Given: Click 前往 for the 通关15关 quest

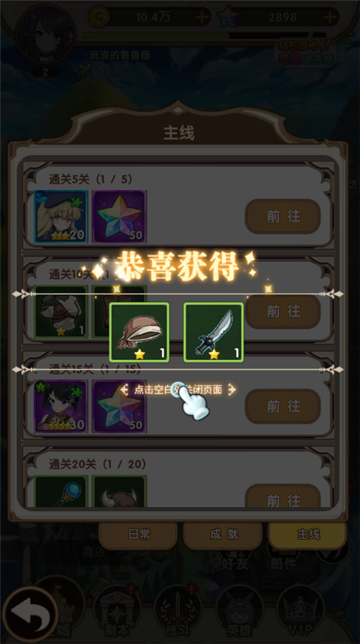Looking at the screenshot, I should (x=283, y=406).
